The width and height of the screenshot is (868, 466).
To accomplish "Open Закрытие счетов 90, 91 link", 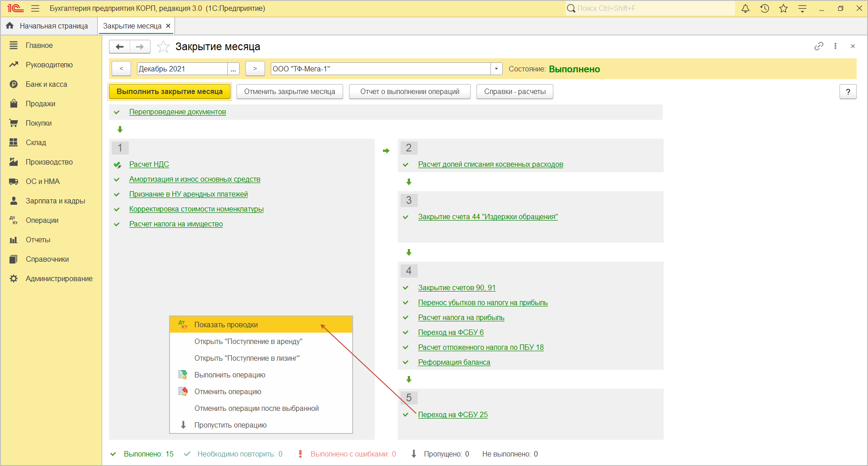I will click(x=457, y=288).
